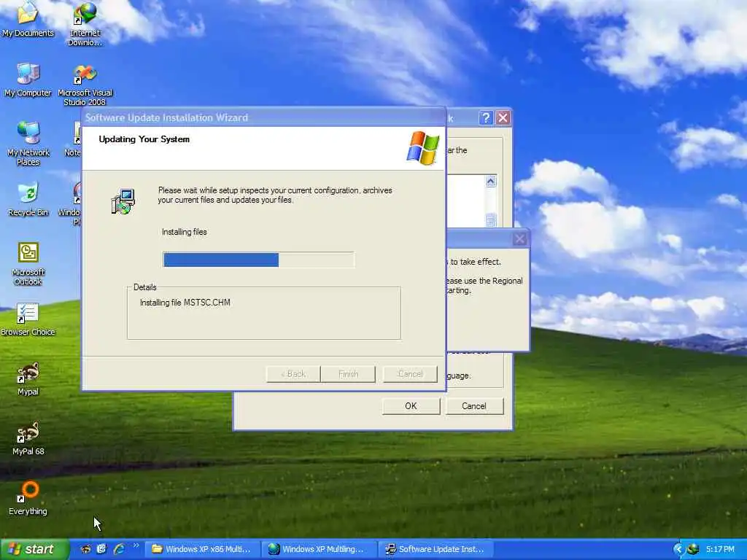
Task: Open the Recycle Bin icon
Action: coord(28,199)
